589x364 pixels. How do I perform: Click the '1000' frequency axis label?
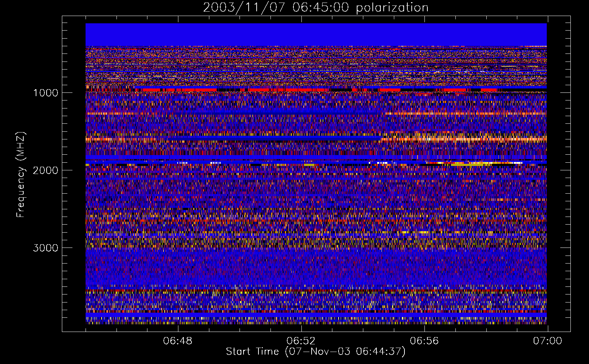click(x=46, y=93)
